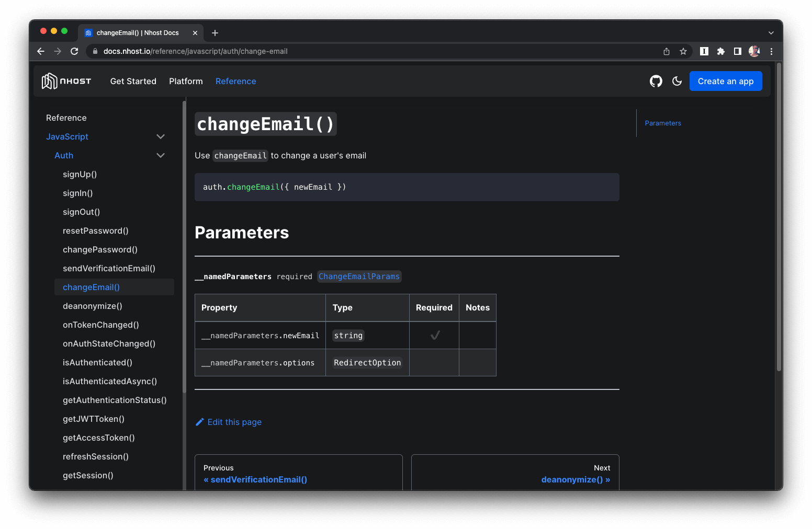Click the pencil Edit this page icon
The width and height of the screenshot is (812, 529).
coord(199,422)
